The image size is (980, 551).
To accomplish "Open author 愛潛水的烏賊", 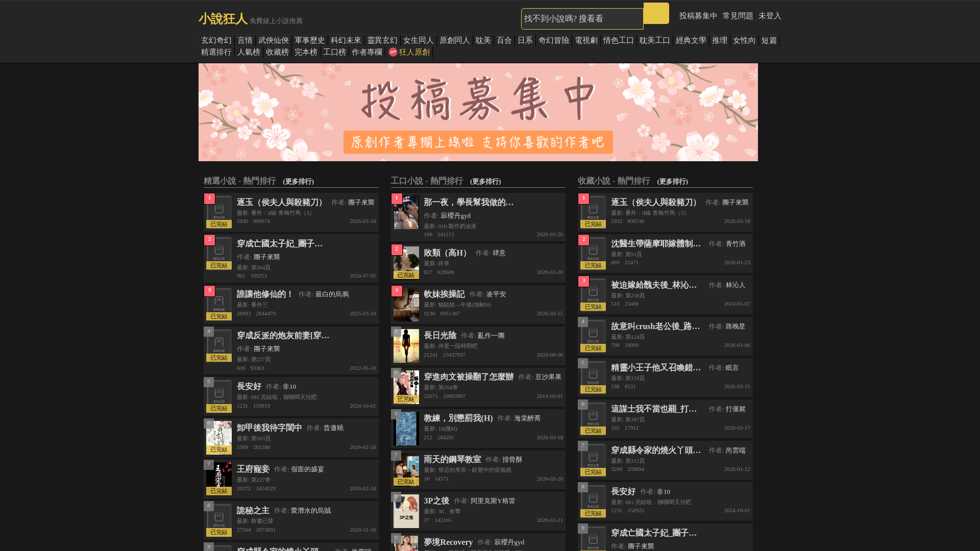I will click(x=311, y=511).
